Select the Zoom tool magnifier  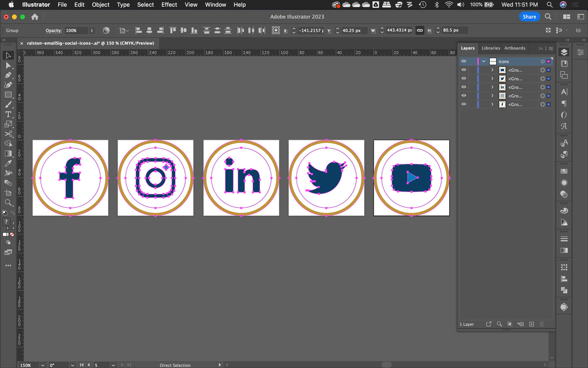8,203
